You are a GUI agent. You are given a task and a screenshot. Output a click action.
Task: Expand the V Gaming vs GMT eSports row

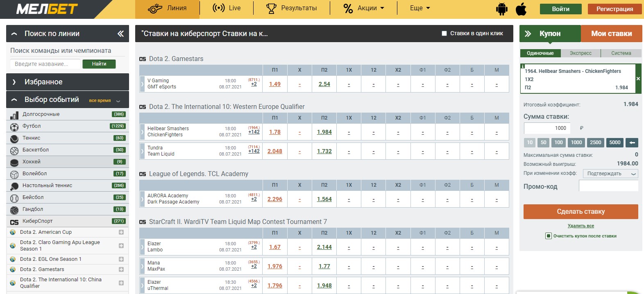142,84
